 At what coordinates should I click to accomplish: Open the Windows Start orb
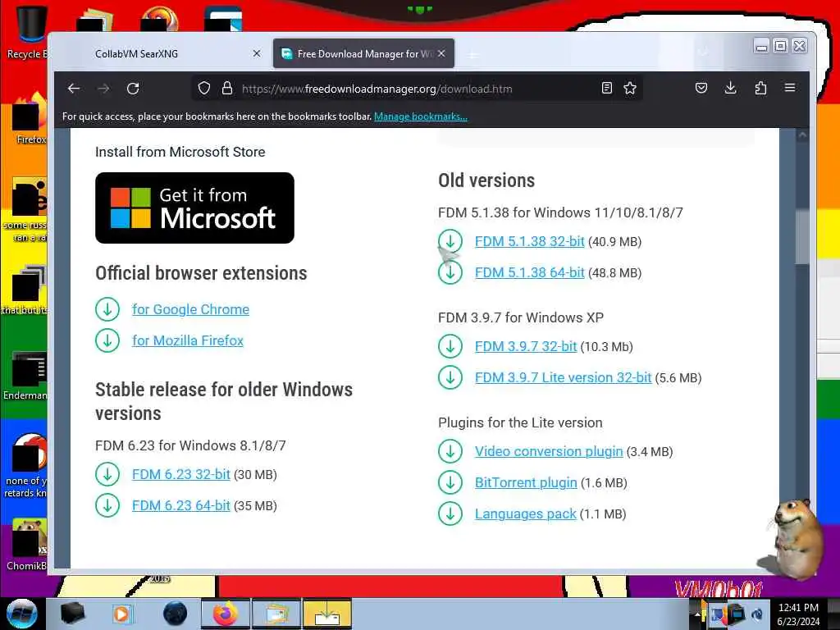21,614
